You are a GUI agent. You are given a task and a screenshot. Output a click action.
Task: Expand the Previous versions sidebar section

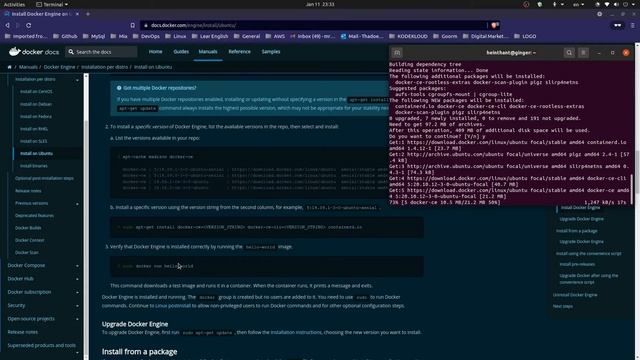point(77,204)
